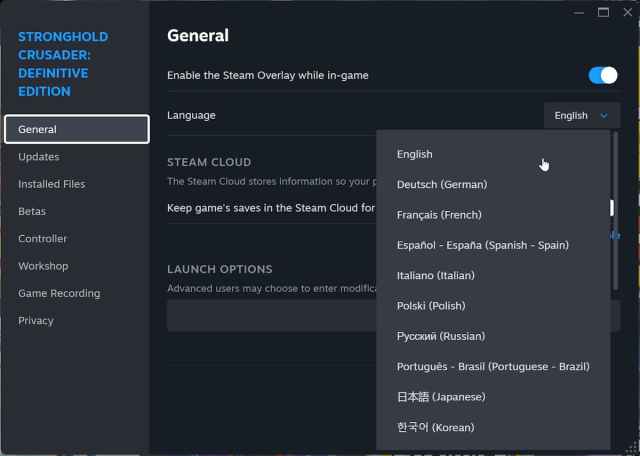Set language to Polski (Polish)

(x=430, y=306)
